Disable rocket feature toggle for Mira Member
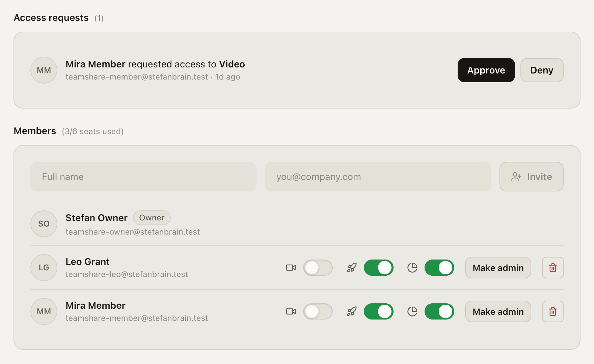Image resolution: width=594 pixels, height=364 pixels. 378,311
